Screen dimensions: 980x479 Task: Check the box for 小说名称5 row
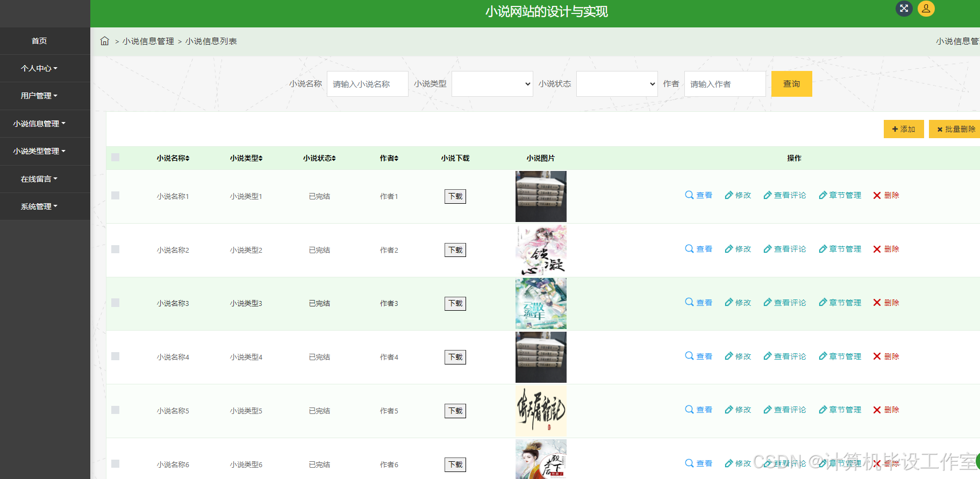[x=115, y=410]
